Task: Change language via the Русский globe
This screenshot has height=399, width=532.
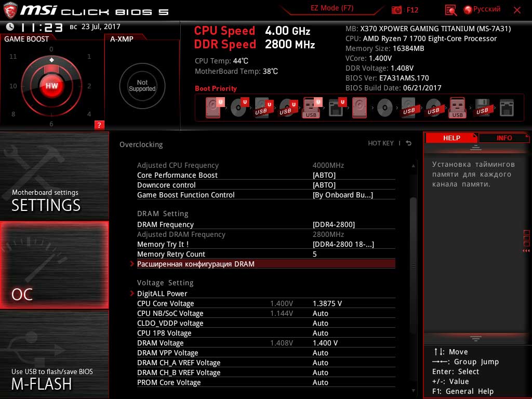Action: pyautogui.click(x=482, y=9)
